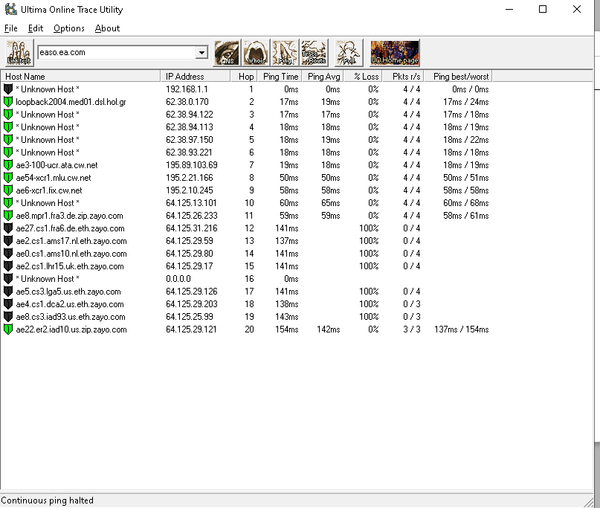
Task: Sort by the Host Name column header
Action: tap(81, 77)
